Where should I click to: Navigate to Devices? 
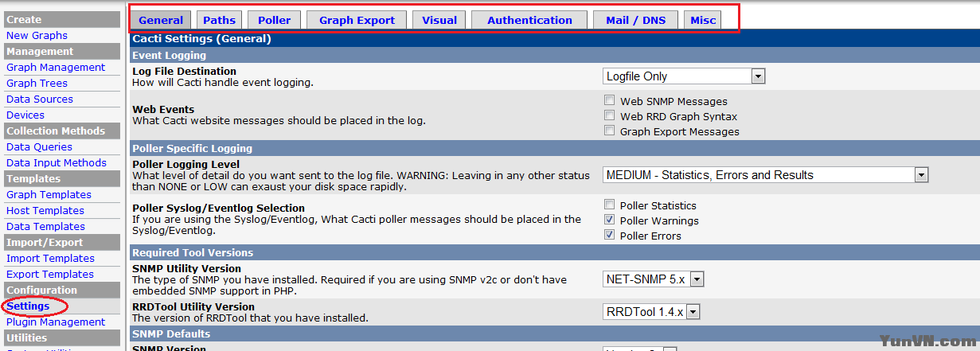[25, 115]
